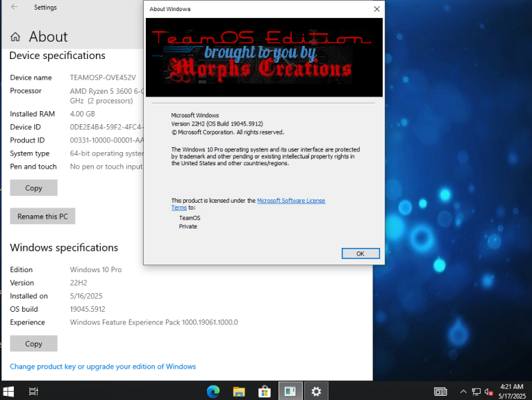Select the AMD Ryzen 5 processor value
The width and height of the screenshot is (532, 400).
(x=106, y=96)
